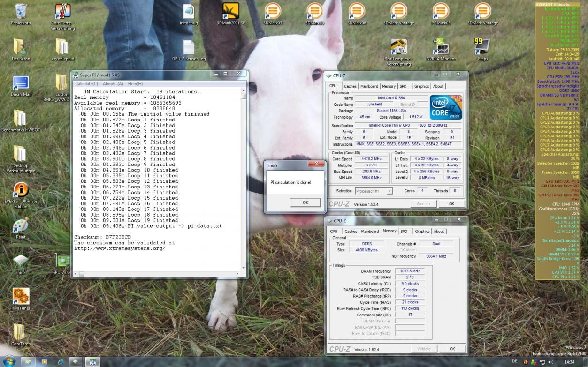
Task: Click OK in upper CPU-Z window
Action: click(x=451, y=204)
